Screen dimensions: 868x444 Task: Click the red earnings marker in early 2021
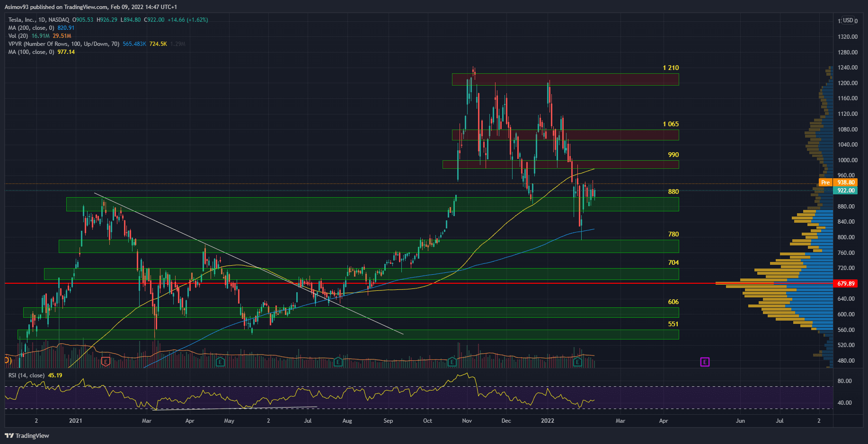coord(106,362)
